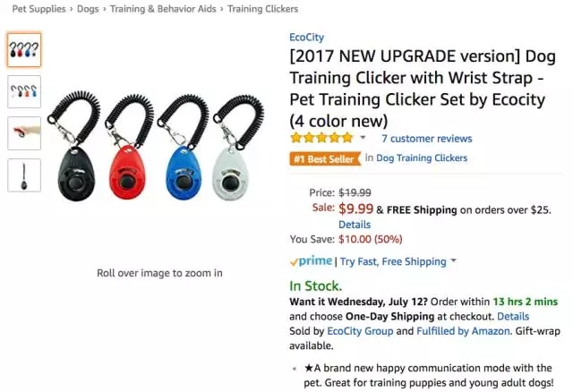Select the thumbnail showing hand holding clicker

[24, 133]
